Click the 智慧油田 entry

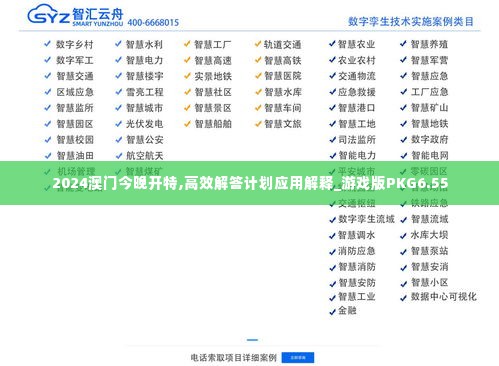tap(75, 156)
